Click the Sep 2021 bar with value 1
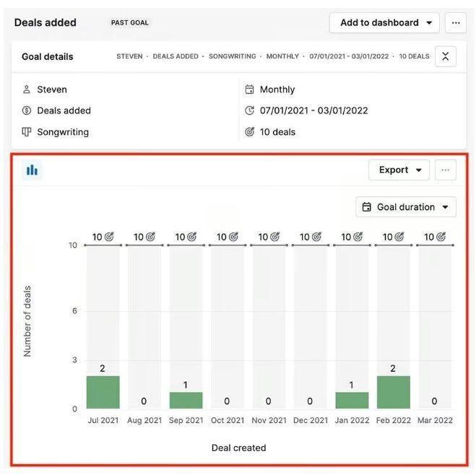The image size is (476, 475). pos(186,401)
